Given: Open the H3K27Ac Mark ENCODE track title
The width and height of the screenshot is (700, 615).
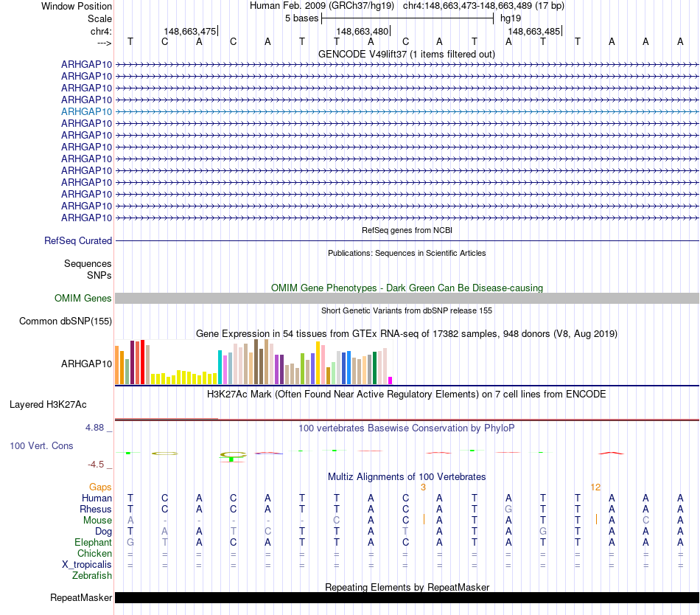Looking at the screenshot, I should pos(406,395).
